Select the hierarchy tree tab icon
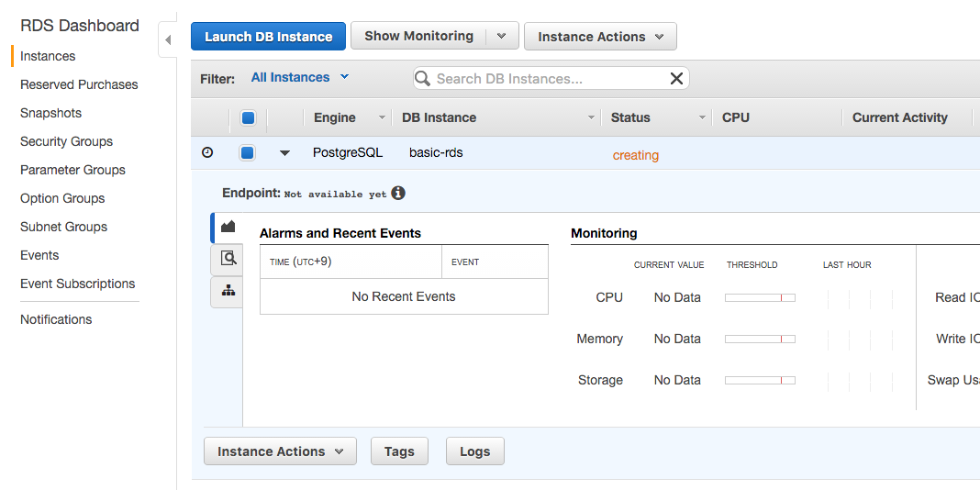The width and height of the screenshot is (980, 490). click(228, 291)
